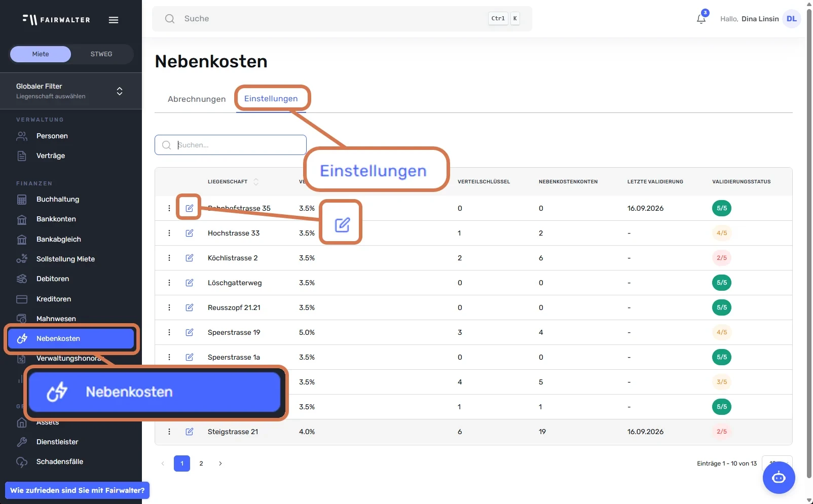Open the Fairwalter satisfaction feedback button
The width and height of the screenshot is (813, 504).
77,490
